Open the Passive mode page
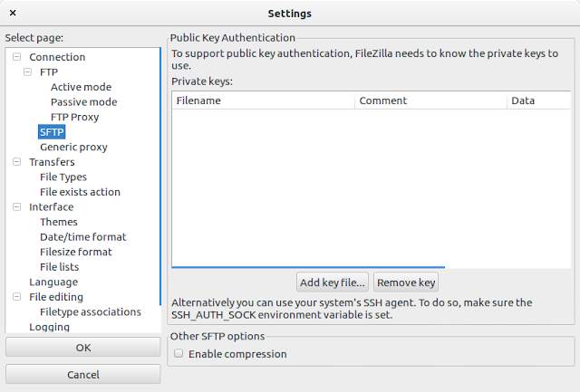The width and height of the screenshot is (580, 392). [x=84, y=102]
